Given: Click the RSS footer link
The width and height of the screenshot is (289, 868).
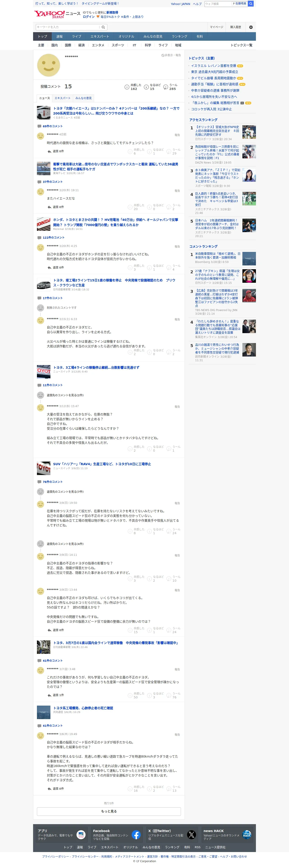Looking at the screenshot, I should (198, 848).
